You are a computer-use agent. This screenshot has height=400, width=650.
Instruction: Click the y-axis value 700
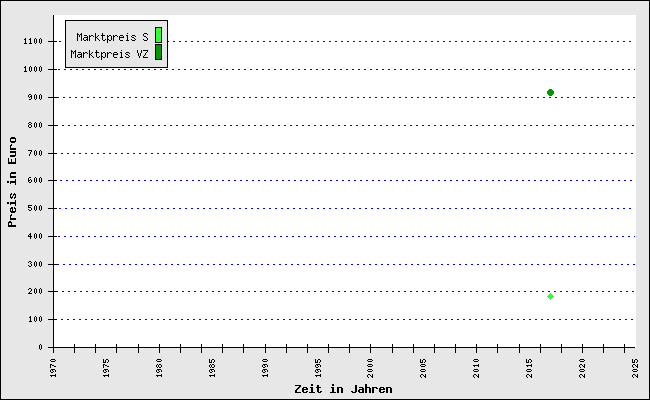[36, 153]
